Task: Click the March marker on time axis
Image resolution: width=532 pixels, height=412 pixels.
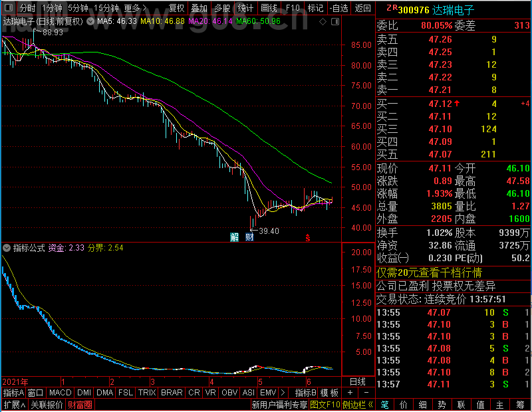Action: (x=153, y=382)
